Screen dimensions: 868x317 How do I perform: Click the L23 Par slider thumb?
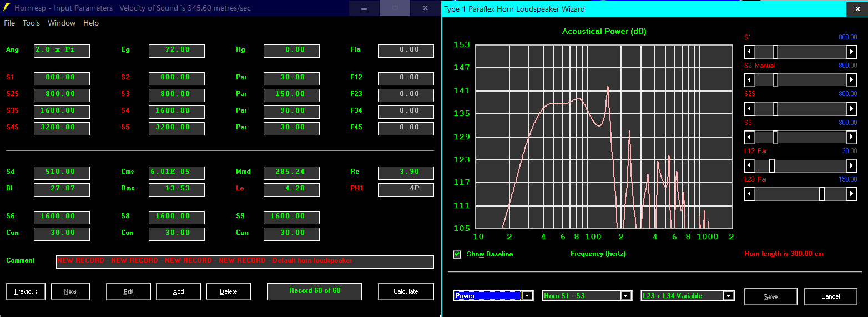822,194
